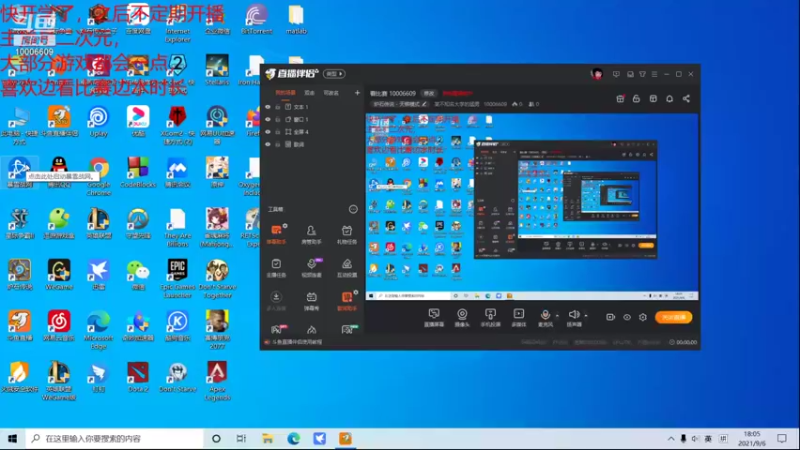Toggle eye visibility for the 窗口 1 source

268,119
